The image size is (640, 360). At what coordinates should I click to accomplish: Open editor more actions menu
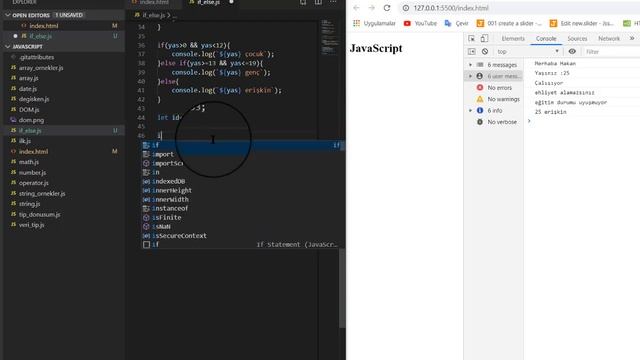coord(333,2)
